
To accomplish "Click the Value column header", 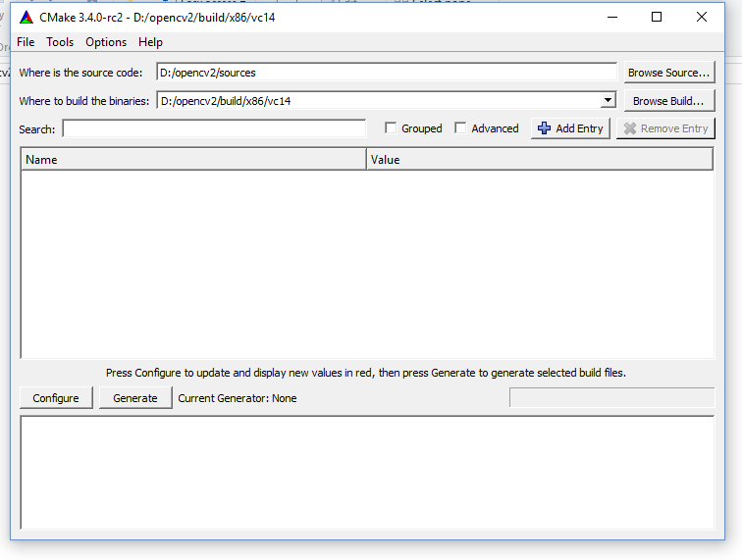I will (x=540, y=160).
